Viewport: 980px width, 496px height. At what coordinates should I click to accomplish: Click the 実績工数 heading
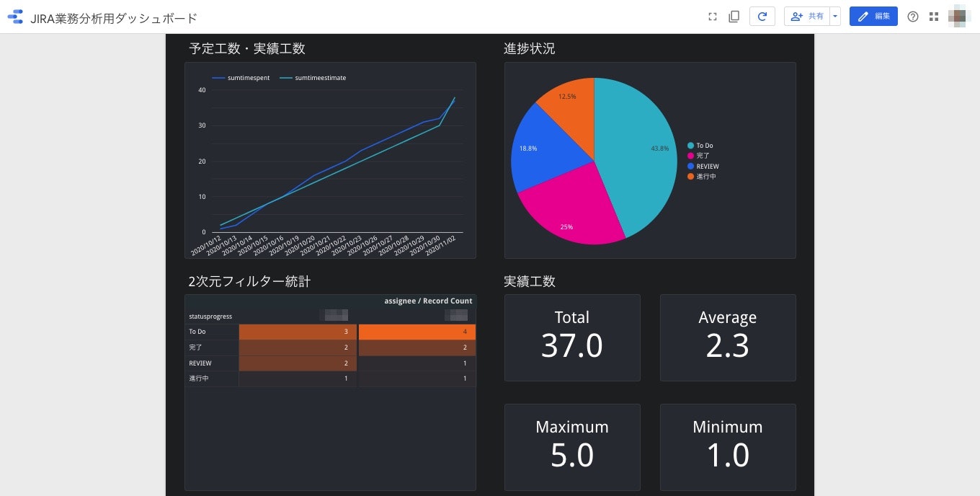530,281
